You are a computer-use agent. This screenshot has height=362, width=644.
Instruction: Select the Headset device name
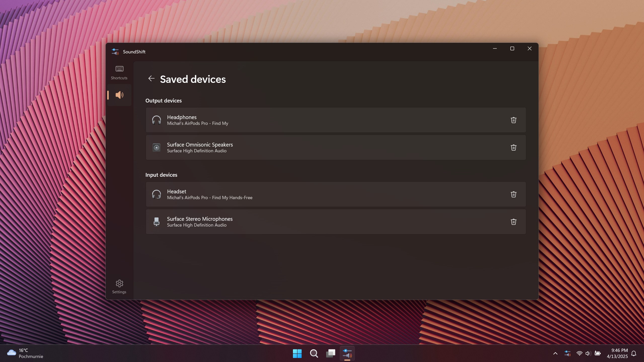(x=176, y=191)
